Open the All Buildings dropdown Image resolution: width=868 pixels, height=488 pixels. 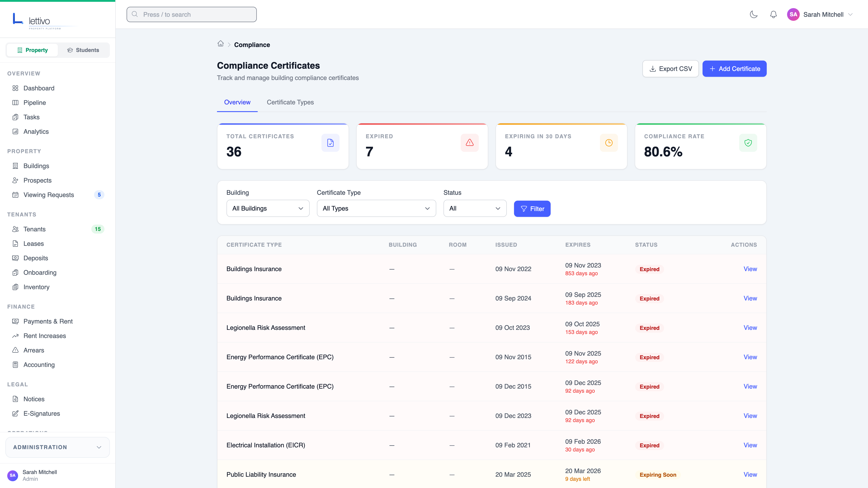(268, 208)
